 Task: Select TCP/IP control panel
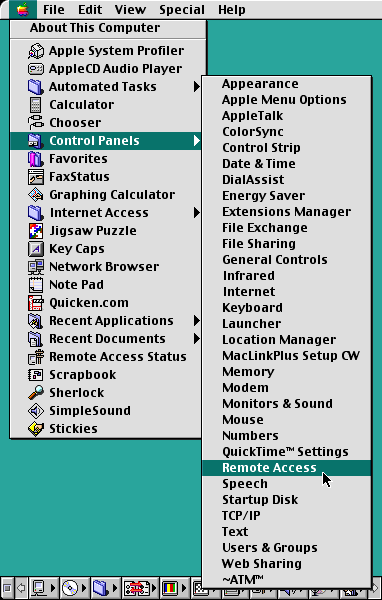tap(287, 516)
